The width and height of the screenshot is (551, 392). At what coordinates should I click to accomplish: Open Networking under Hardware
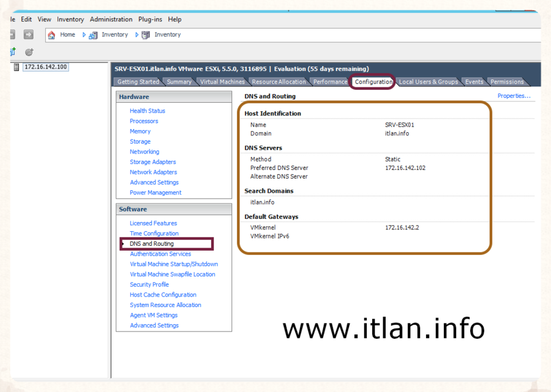coord(144,152)
